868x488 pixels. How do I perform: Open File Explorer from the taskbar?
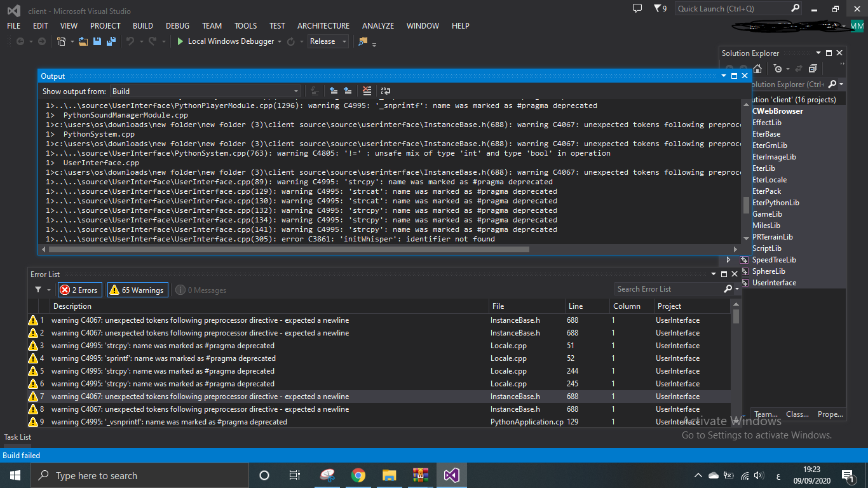tap(390, 475)
